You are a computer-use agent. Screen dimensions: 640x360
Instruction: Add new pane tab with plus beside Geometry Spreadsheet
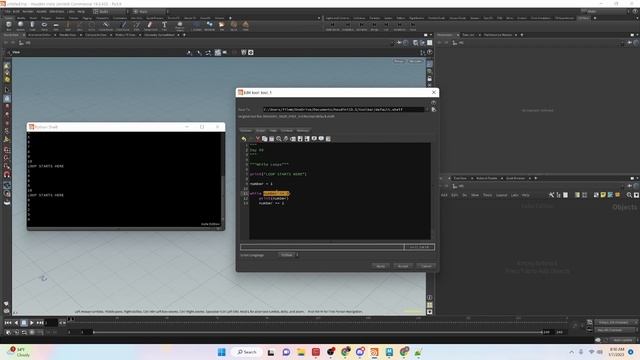(184, 35)
